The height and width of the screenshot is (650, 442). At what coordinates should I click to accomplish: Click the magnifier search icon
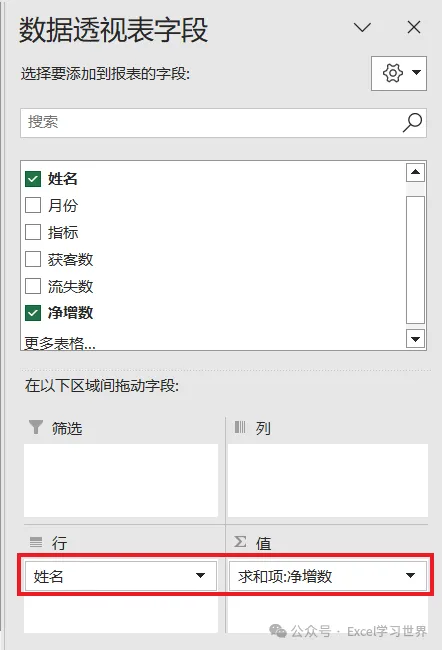tap(412, 123)
